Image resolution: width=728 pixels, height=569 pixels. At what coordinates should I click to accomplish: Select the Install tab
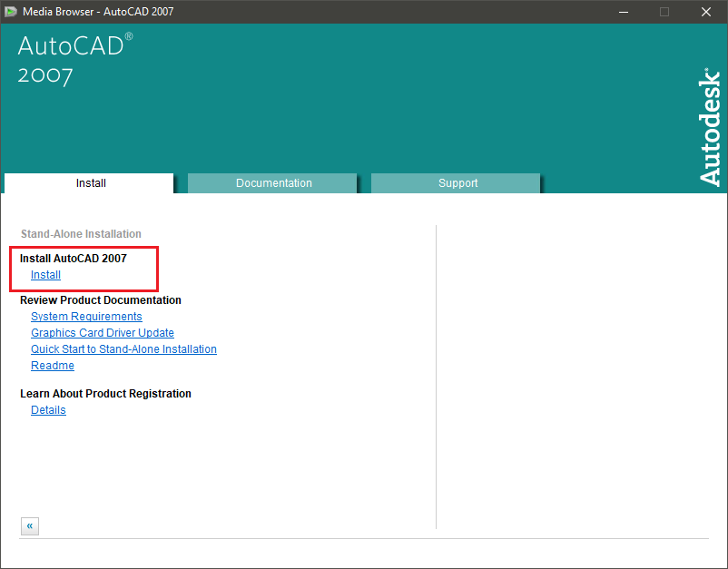pos(89,183)
